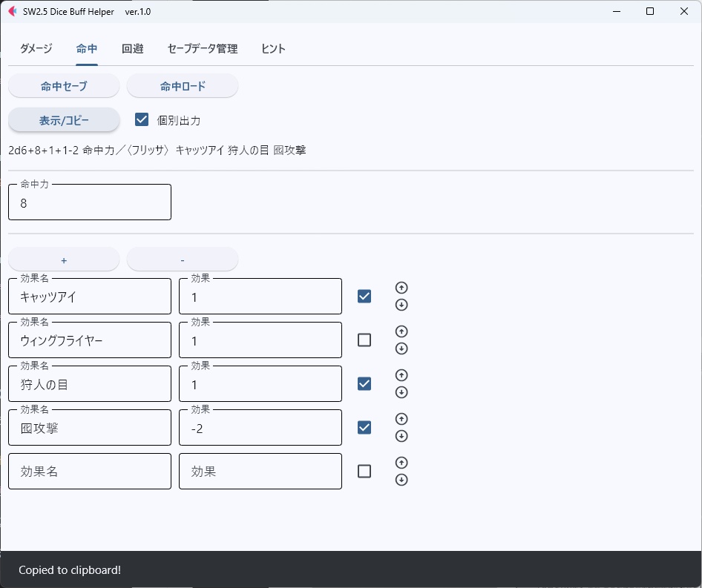702x588 pixels.
Task: Enable the ウィングフライヤー effect checkbox
Action: [x=364, y=340]
